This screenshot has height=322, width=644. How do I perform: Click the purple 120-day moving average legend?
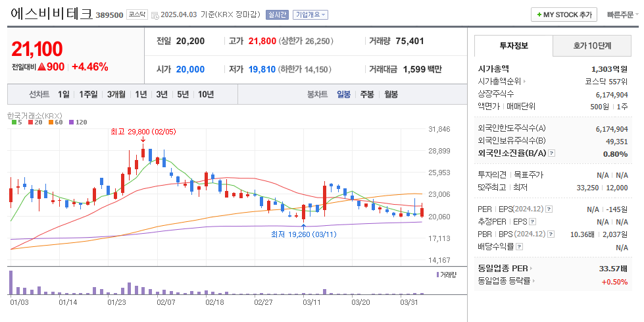click(78, 122)
